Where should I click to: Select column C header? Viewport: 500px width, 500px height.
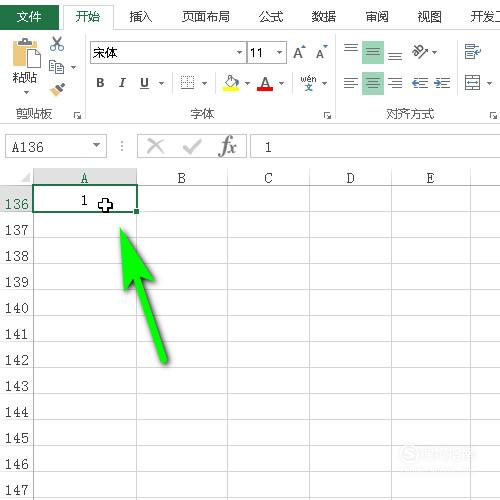(x=268, y=177)
